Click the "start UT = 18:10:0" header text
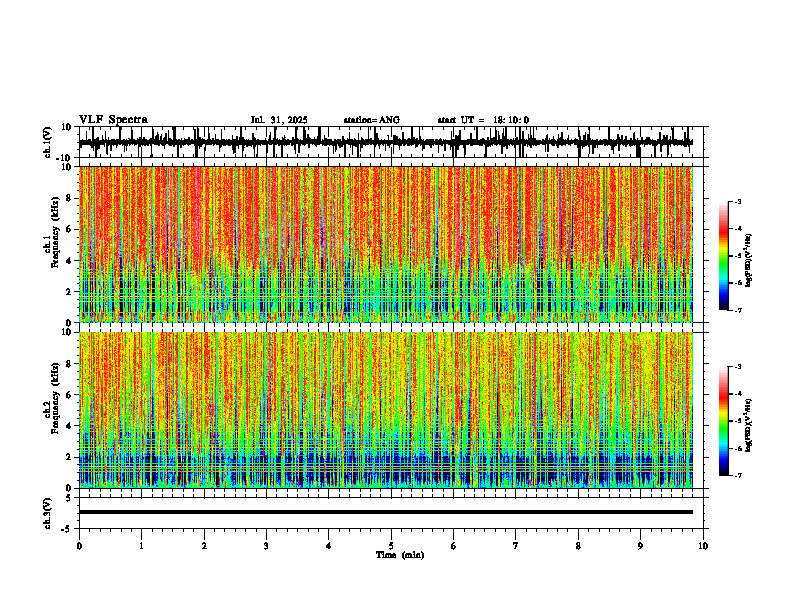The width and height of the screenshot is (792, 612). (x=483, y=120)
